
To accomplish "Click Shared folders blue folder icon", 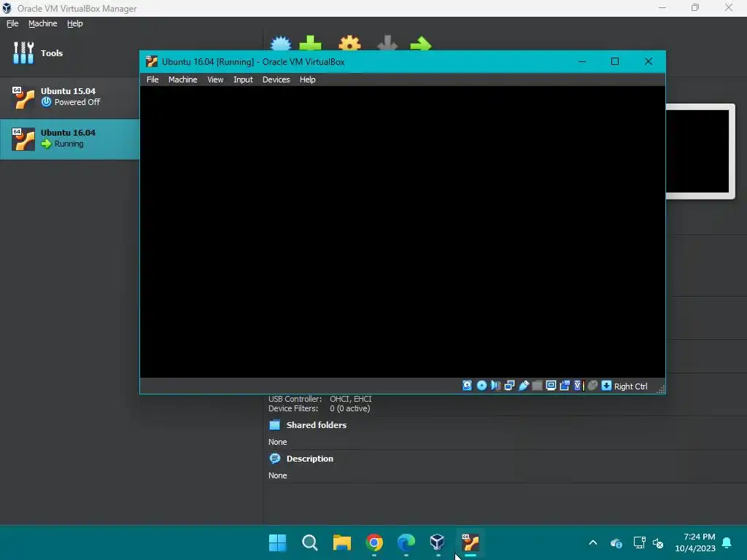I will pyautogui.click(x=275, y=425).
